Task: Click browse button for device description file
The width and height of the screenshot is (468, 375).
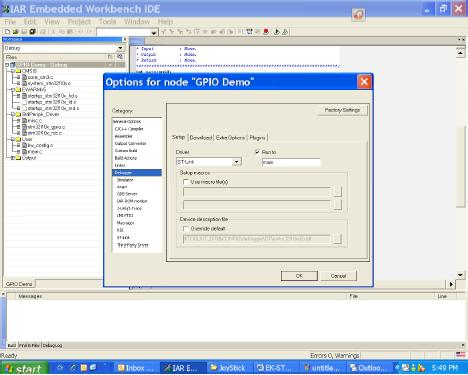Action: [x=337, y=238]
